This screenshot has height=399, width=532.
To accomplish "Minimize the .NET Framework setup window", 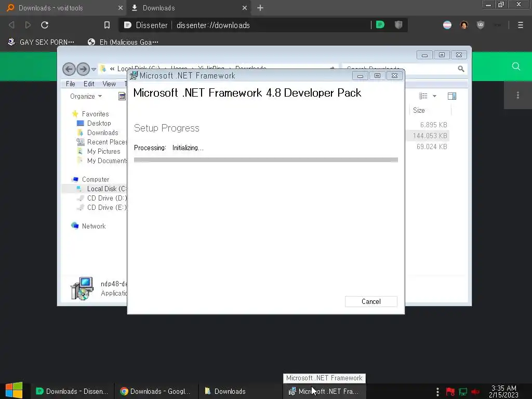I will point(360,76).
